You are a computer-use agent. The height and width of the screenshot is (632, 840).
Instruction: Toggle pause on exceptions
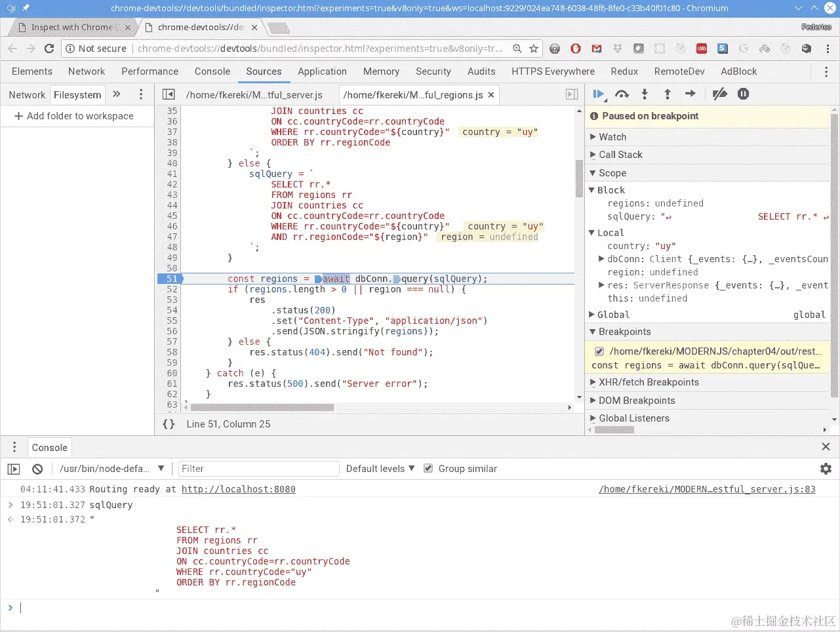click(743, 94)
